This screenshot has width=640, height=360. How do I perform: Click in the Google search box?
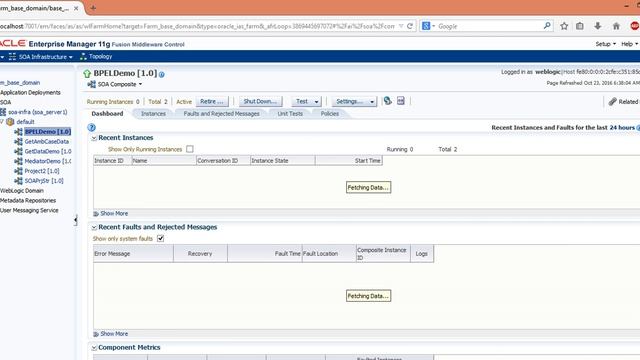coord(489,26)
